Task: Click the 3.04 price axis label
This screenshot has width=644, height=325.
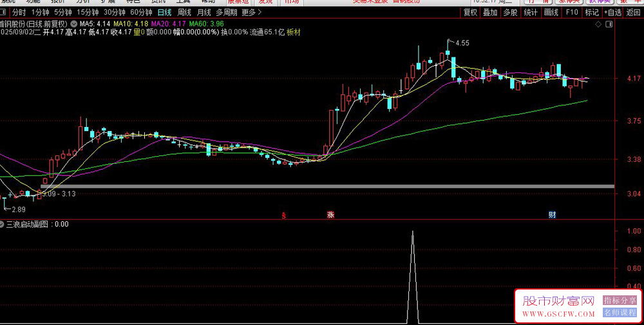Action: (632, 193)
